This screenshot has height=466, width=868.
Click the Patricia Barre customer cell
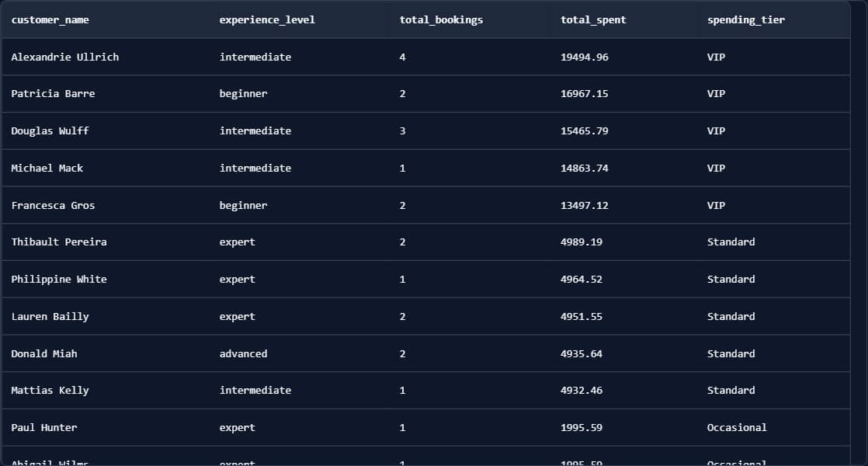pyautogui.click(x=53, y=94)
